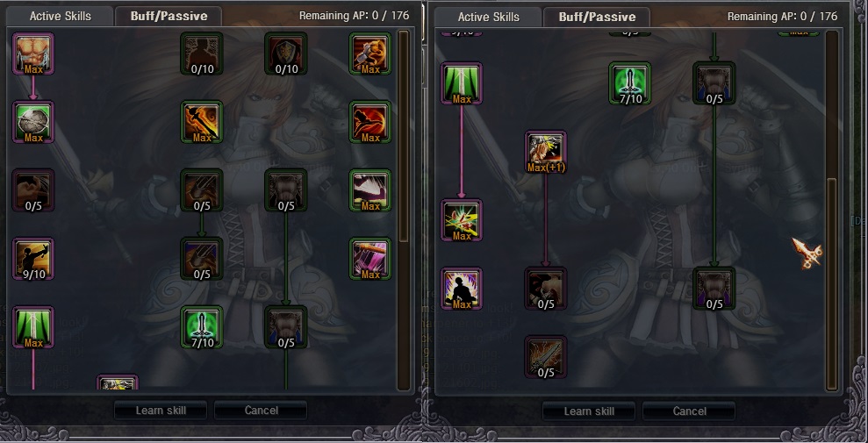
Task: Click the left panel's vertical scrollbar thumb
Action: (x=404, y=136)
